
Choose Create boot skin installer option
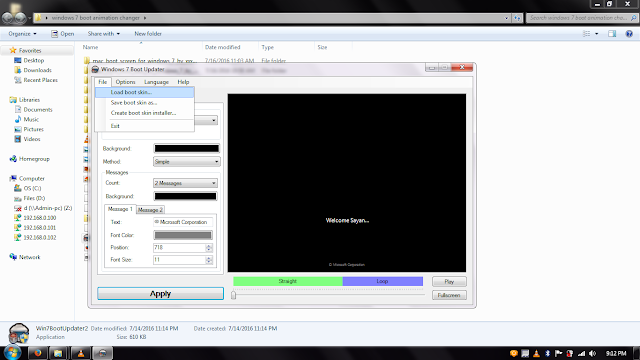144,113
